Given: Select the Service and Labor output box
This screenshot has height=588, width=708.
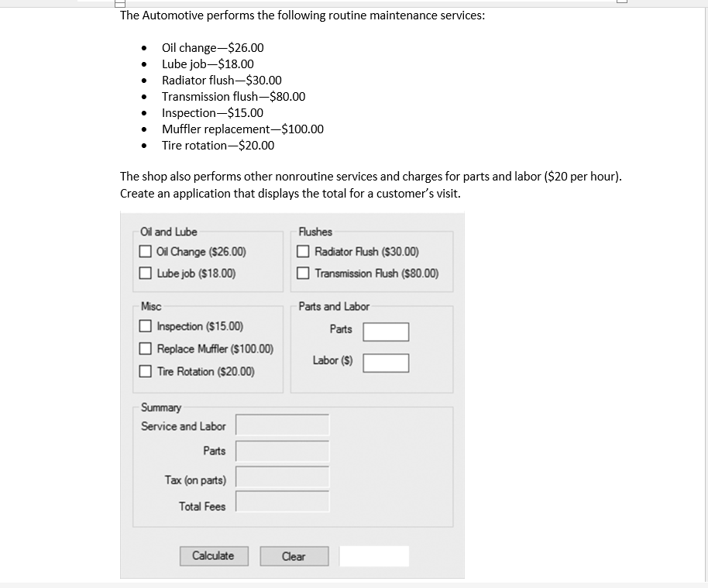Looking at the screenshot, I should click(x=283, y=425).
